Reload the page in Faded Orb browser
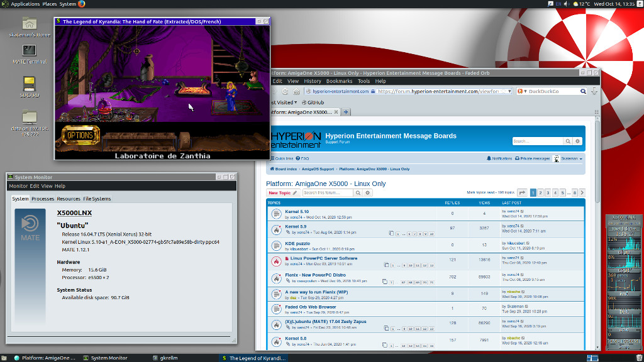644x362 pixels. 285,92
